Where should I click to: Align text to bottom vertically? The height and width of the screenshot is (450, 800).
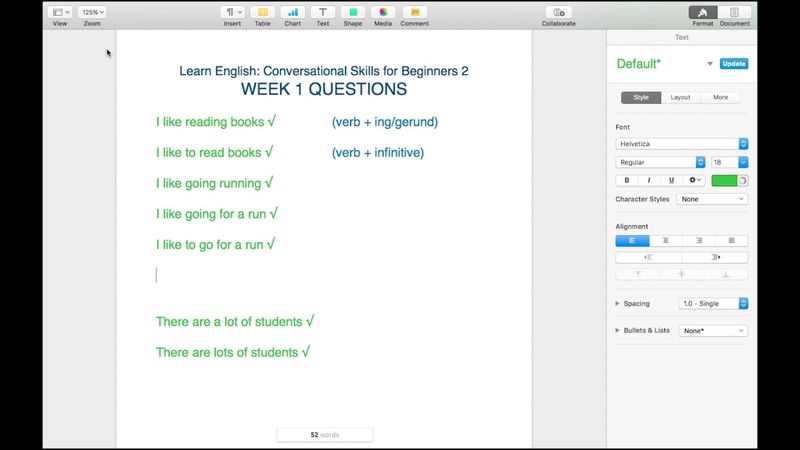point(726,274)
